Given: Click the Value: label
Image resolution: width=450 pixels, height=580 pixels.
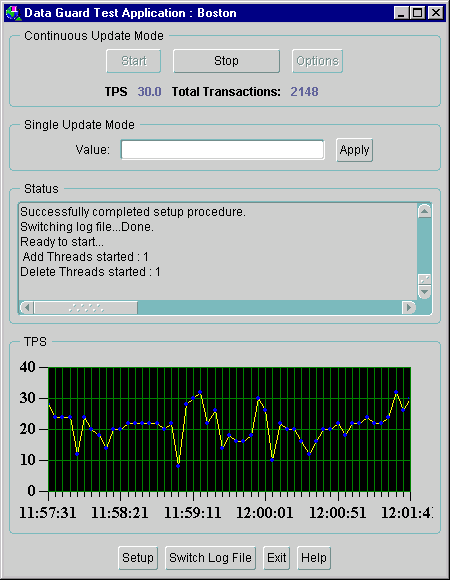Looking at the screenshot, I should (92, 150).
